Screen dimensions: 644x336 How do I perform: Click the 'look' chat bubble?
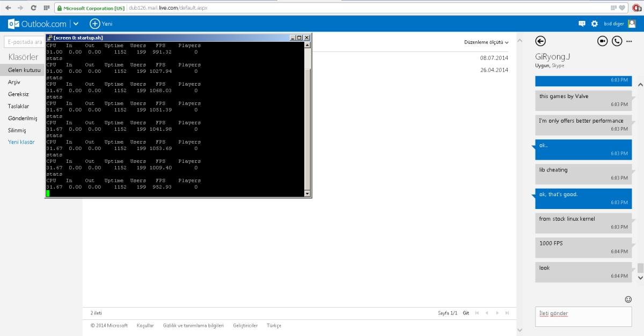(x=583, y=271)
